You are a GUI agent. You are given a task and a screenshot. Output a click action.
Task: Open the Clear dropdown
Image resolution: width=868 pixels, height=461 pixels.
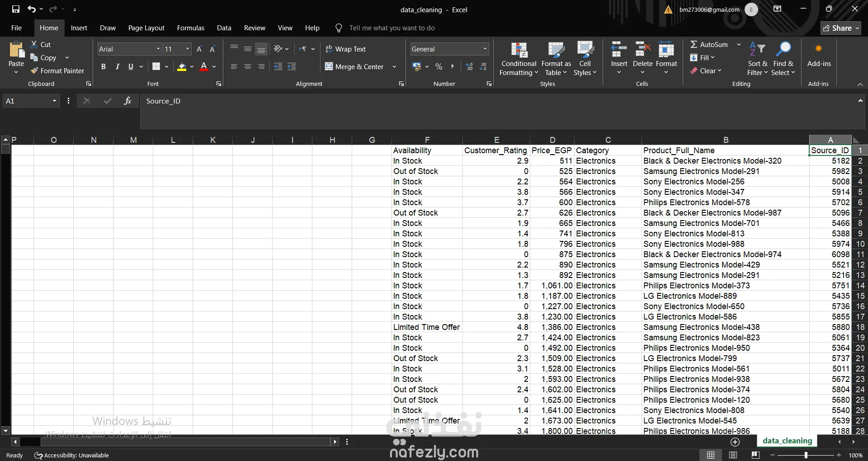tap(706, 71)
